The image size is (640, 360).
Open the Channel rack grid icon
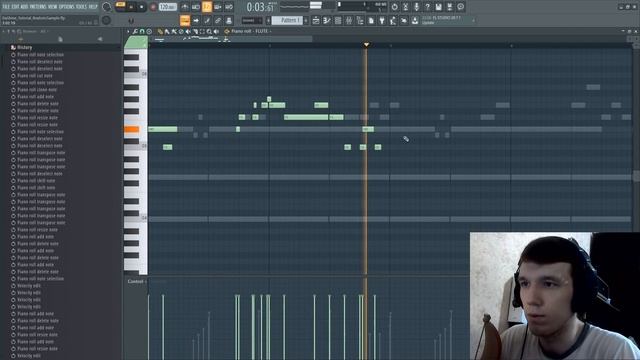[338, 20]
